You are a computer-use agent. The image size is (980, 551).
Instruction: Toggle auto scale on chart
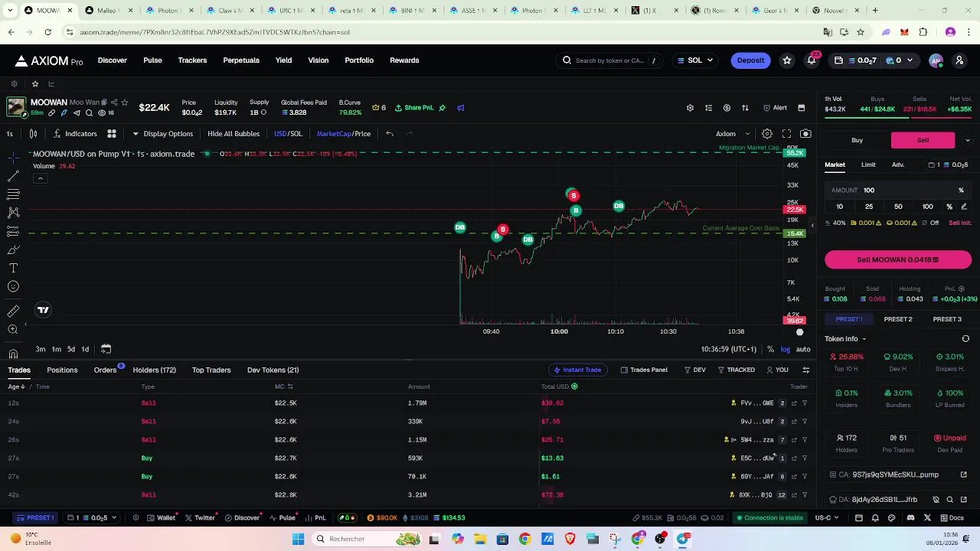pos(802,349)
